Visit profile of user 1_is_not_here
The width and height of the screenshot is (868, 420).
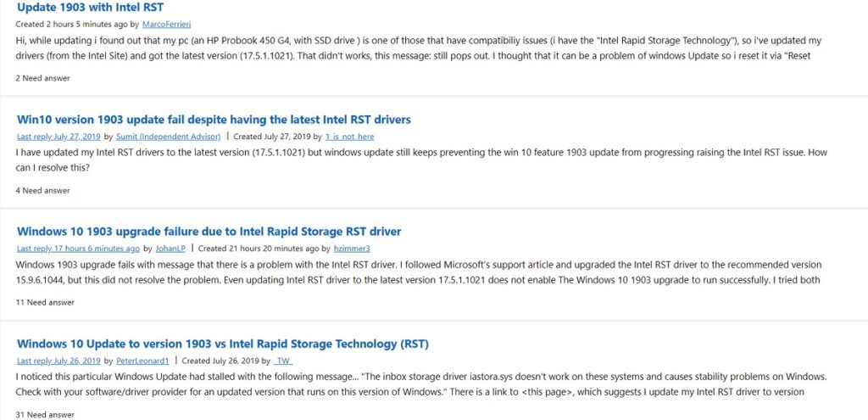click(x=349, y=137)
